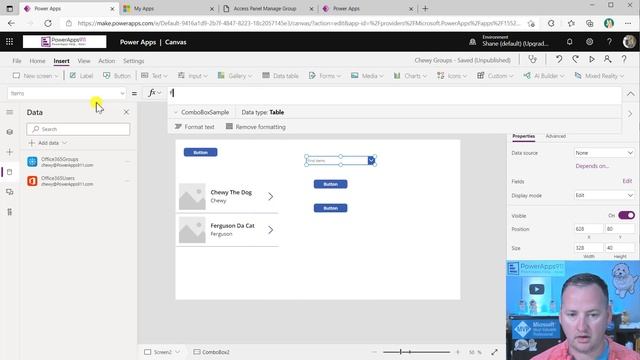Open the Settings tab
Screen dimensions: 640x360
133,61
